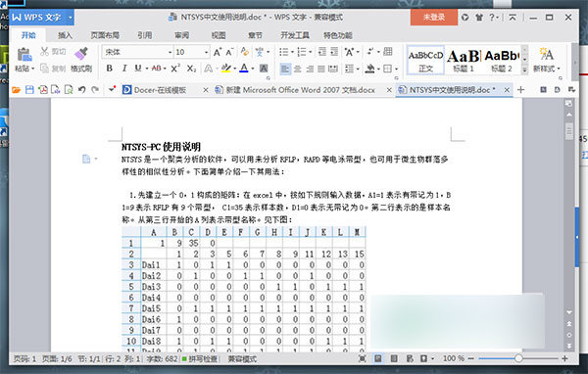
Task: Click the WPS 文字 application menu button
Action: [41, 18]
